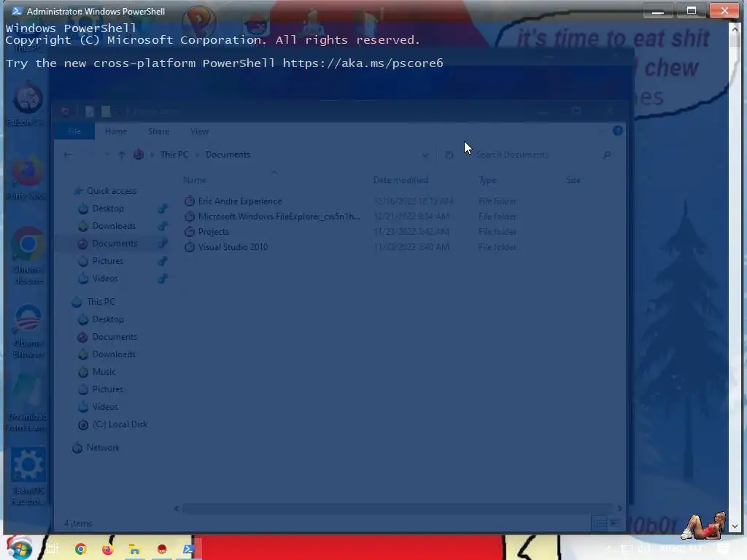Switch to PowerShell via its taskbar icon
Screen dimensions: 747x560
click(x=189, y=549)
